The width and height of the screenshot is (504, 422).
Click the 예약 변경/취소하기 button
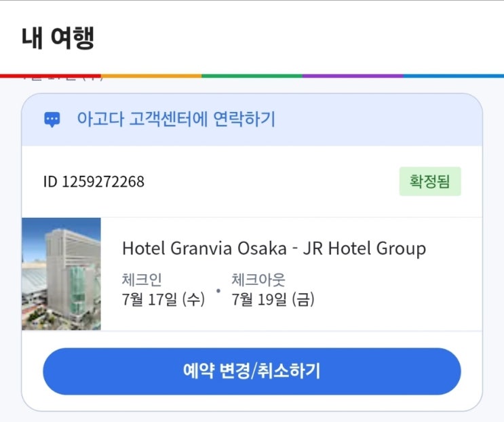pos(252,371)
